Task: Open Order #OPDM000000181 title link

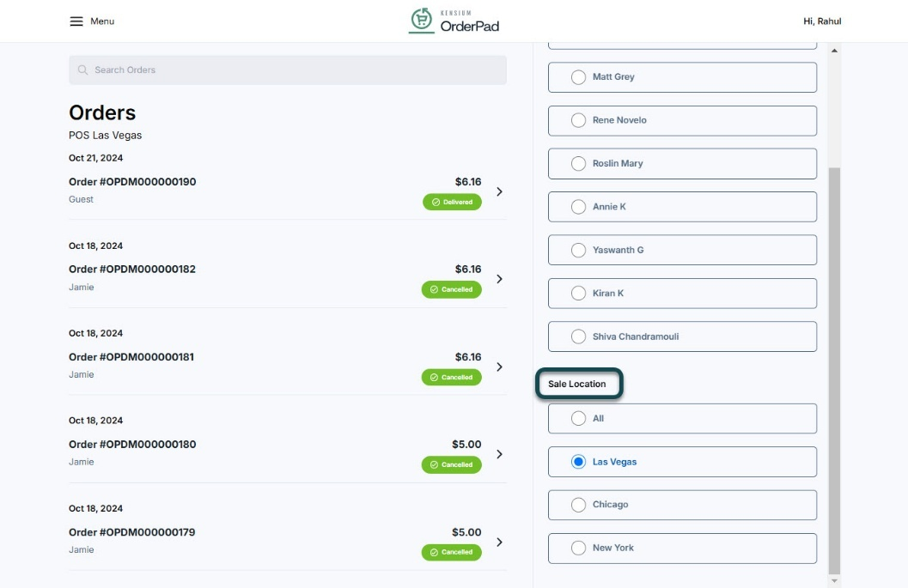Action: click(131, 357)
